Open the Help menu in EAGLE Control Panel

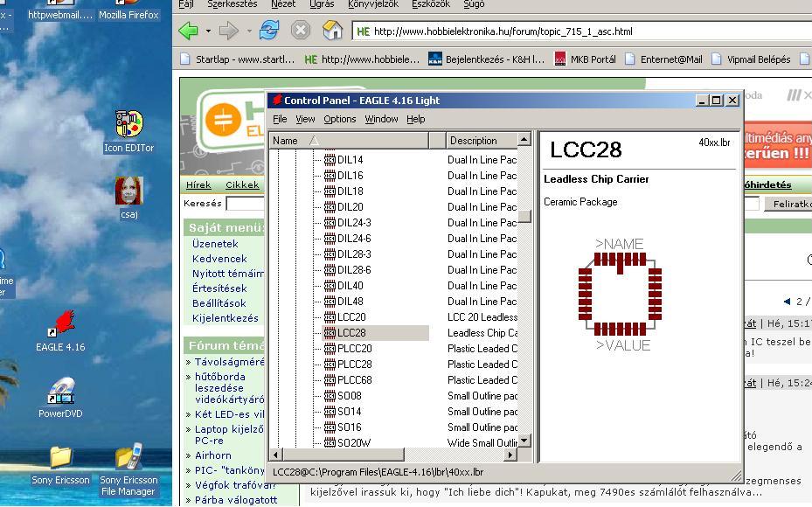pyautogui.click(x=415, y=119)
